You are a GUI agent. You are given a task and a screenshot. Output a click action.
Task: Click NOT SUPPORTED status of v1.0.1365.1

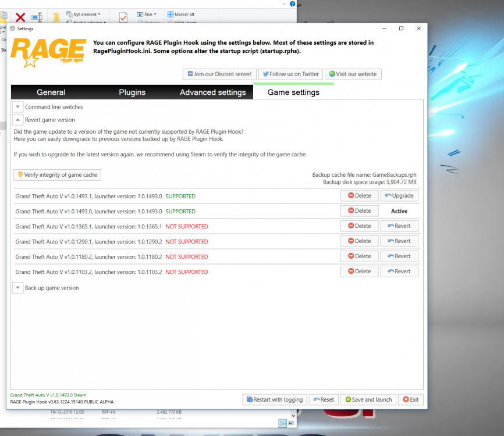pos(187,227)
